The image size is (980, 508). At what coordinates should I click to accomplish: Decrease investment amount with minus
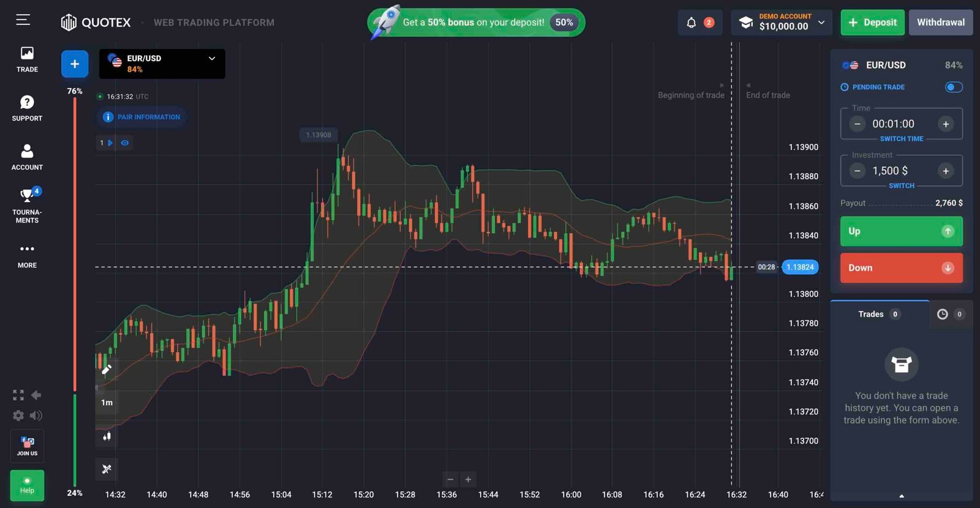tap(858, 171)
